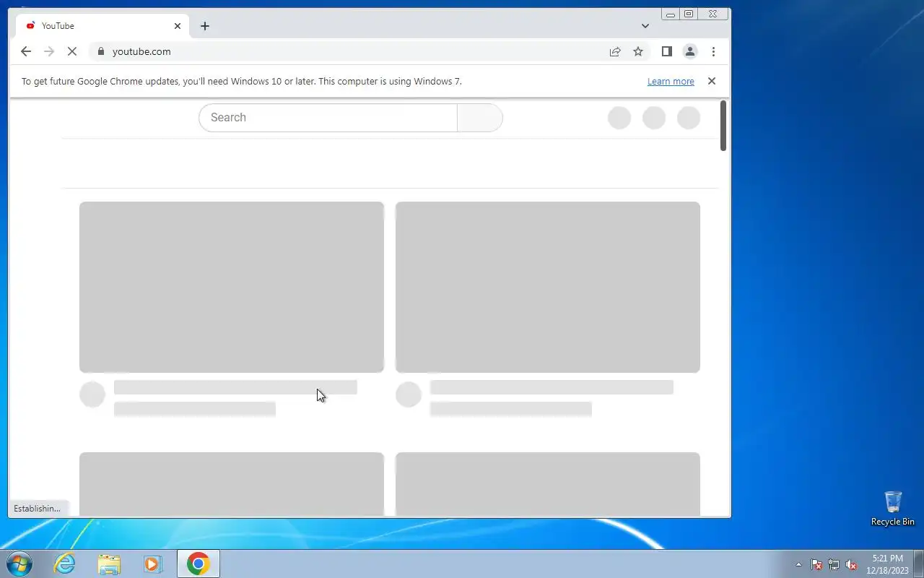924x578 pixels.
Task: Select the YouTube tab
Action: coord(103,26)
